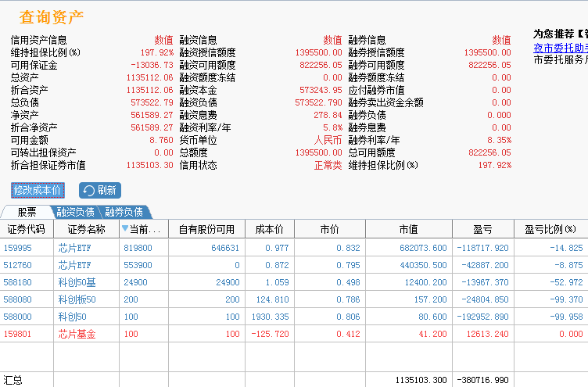The width and height of the screenshot is (588, 387).
Task: Click loss ratio -52.972
Action: pos(566,282)
